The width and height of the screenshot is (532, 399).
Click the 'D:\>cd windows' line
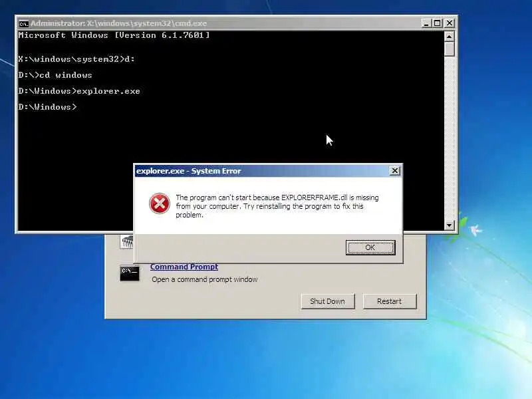(x=55, y=75)
